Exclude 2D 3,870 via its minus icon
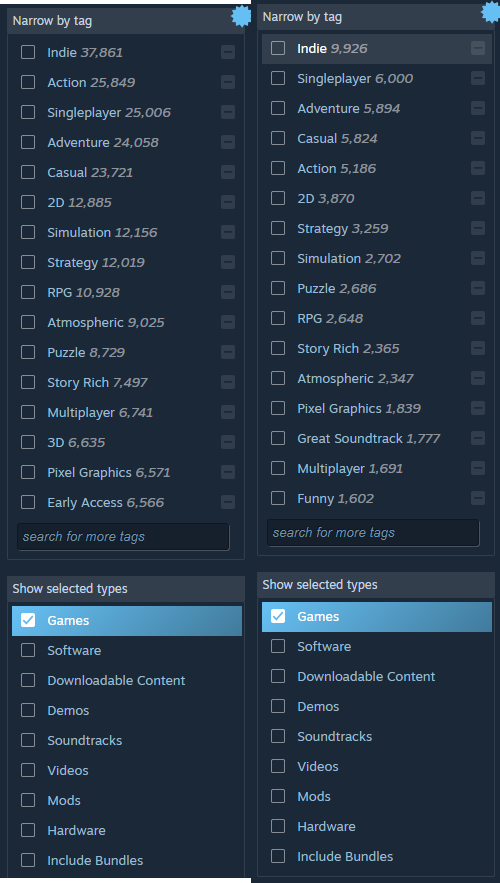Image resolution: width=500 pixels, height=883 pixels. (x=478, y=198)
